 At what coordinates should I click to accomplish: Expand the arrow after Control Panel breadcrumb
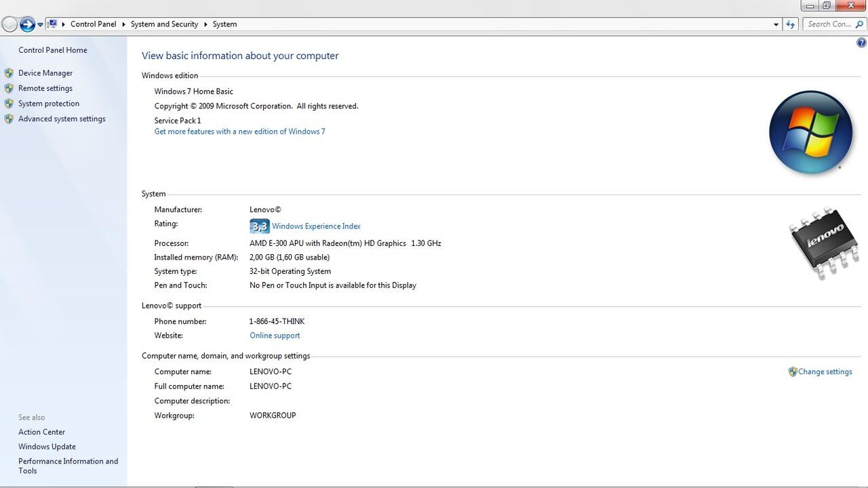pyautogui.click(x=124, y=24)
